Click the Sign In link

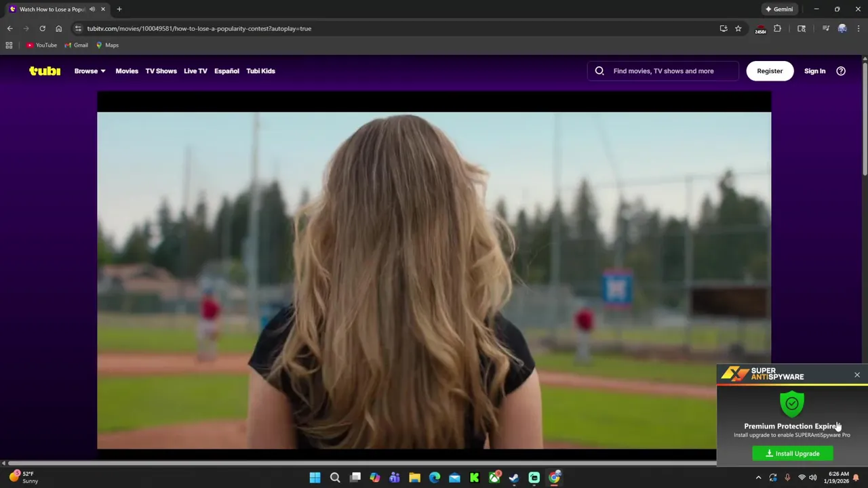tap(814, 70)
